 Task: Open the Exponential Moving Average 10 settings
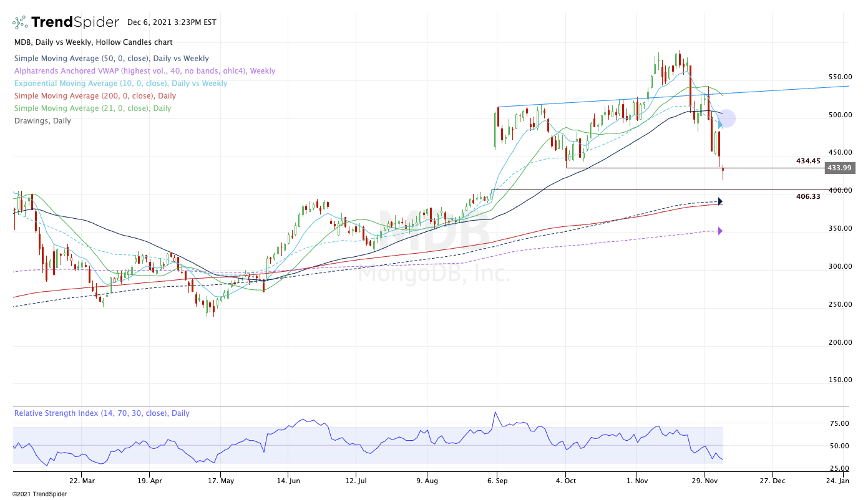click(x=120, y=84)
